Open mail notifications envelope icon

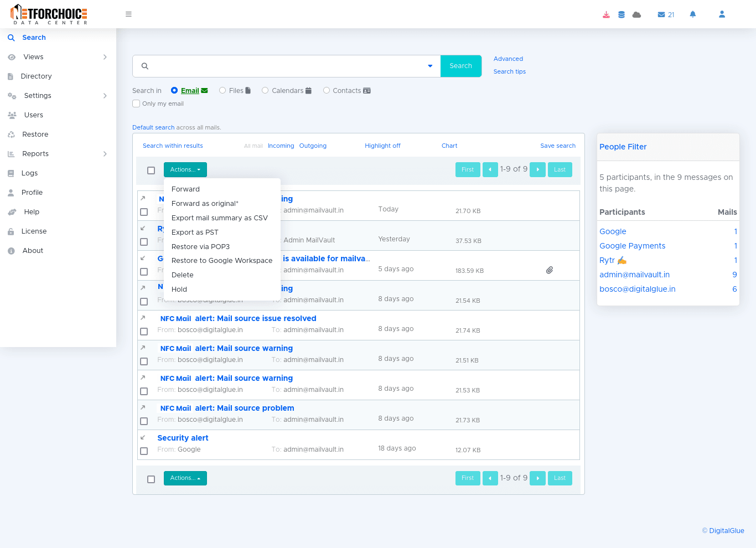coord(661,14)
